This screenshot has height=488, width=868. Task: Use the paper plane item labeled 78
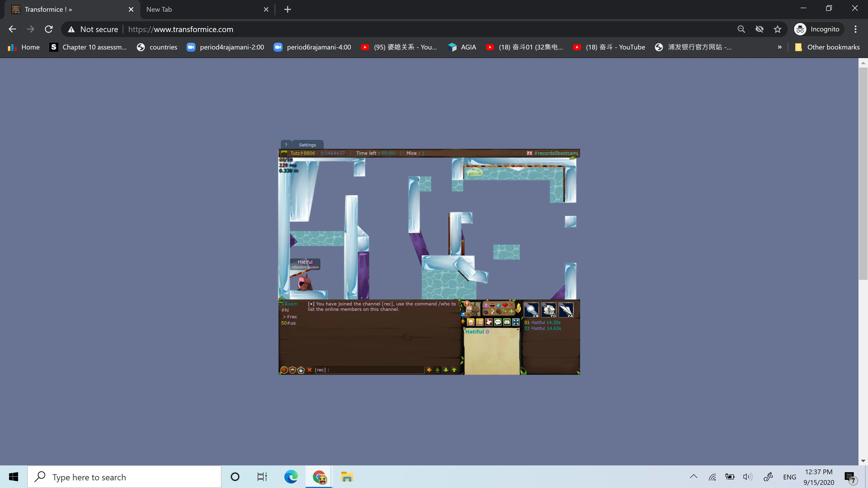coord(566,310)
